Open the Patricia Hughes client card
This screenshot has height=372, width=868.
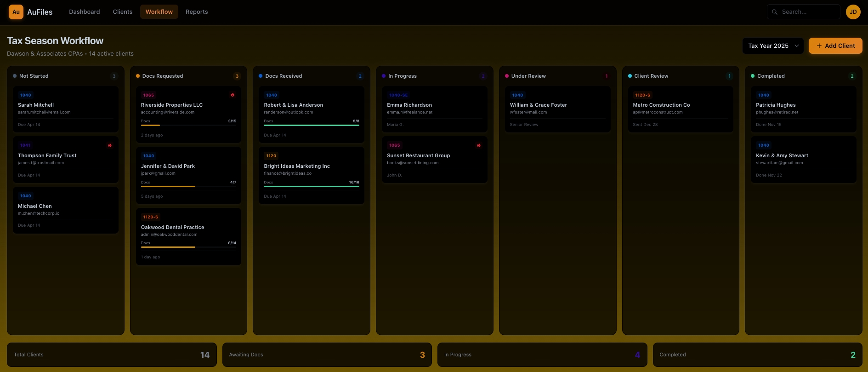pos(804,109)
